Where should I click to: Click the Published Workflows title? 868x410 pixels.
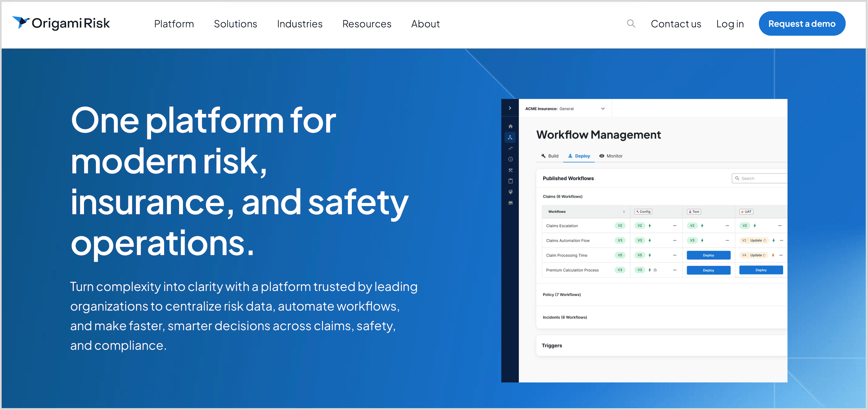pyautogui.click(x=568, y=178)
